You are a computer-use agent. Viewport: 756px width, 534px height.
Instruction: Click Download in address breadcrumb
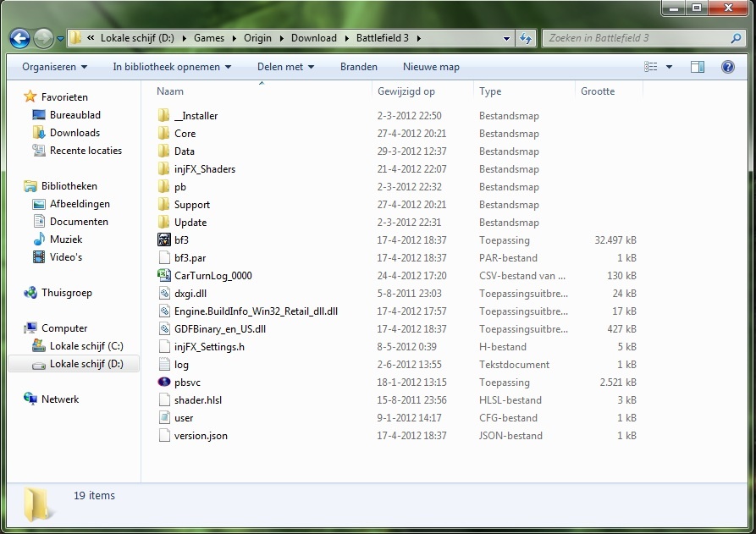click(x=314, y=38)
